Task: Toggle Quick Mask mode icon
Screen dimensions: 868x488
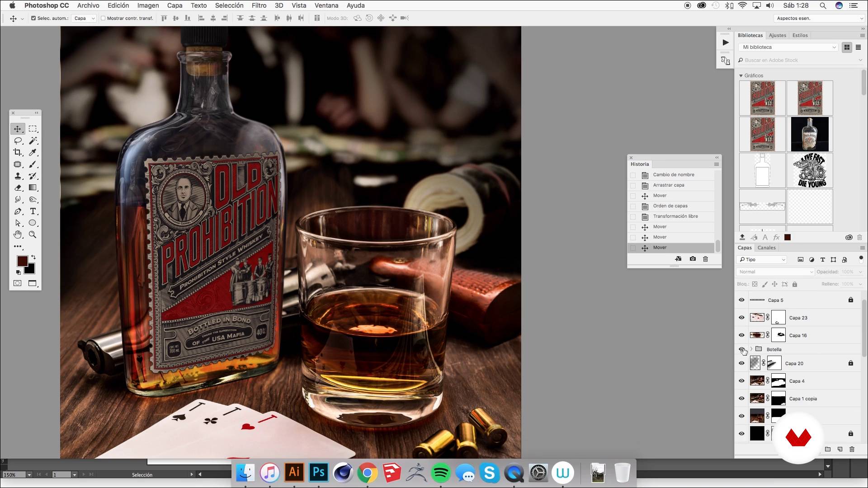Action: [18, 283]
